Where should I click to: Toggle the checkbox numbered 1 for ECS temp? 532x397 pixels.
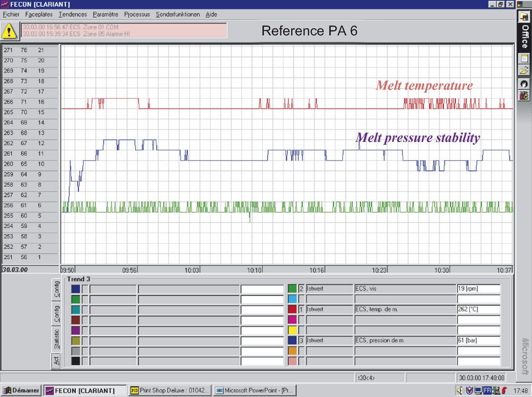tap(301, 309)
